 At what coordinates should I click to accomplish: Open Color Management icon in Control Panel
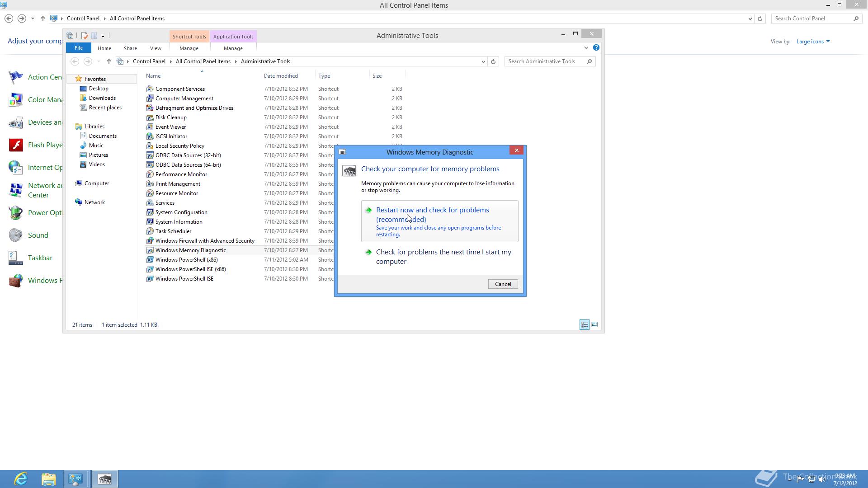(x=15, y=100)
